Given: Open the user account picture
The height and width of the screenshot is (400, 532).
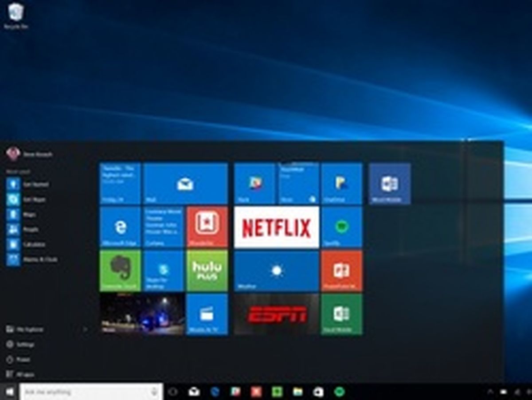Looking at the screenshot, I should click(12, 153).
